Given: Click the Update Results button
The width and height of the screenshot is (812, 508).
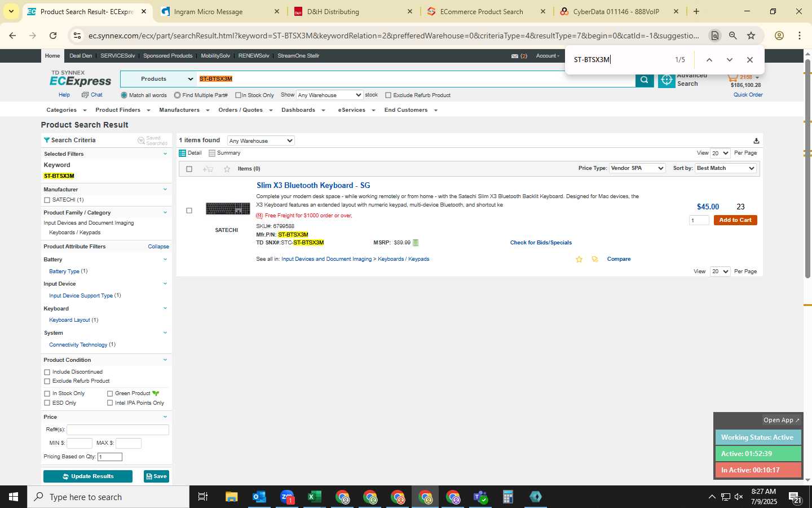Looking at the screenshot, I should click(x=88, y=476).
